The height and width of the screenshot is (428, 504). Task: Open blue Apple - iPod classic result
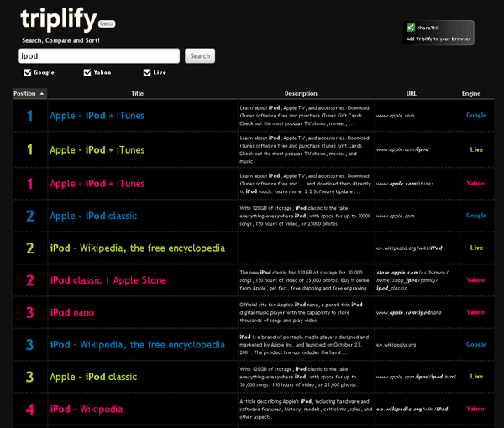93,216
